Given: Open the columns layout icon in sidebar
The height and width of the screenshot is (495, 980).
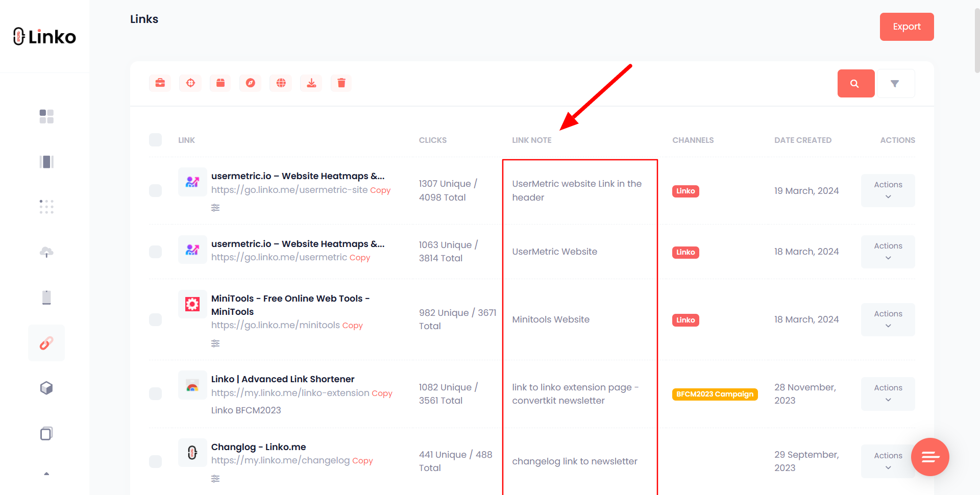Looking at the screenshot, I should pyautogui.click(x=46, y=162).
